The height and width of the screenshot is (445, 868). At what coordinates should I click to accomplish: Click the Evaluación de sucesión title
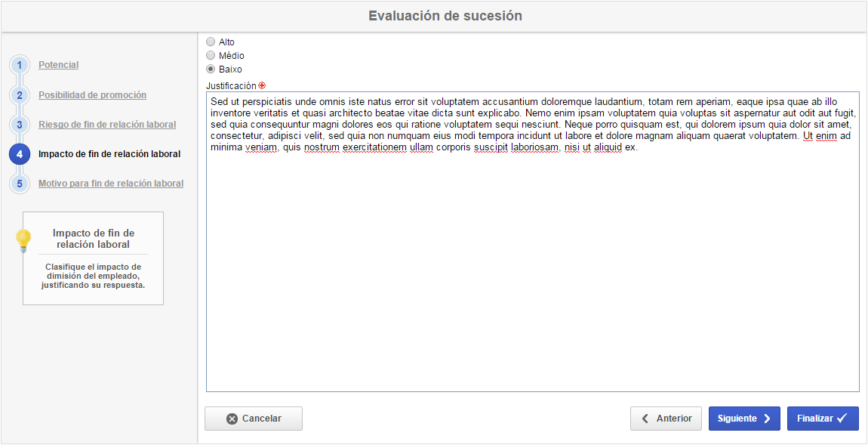tap(445, 16)
